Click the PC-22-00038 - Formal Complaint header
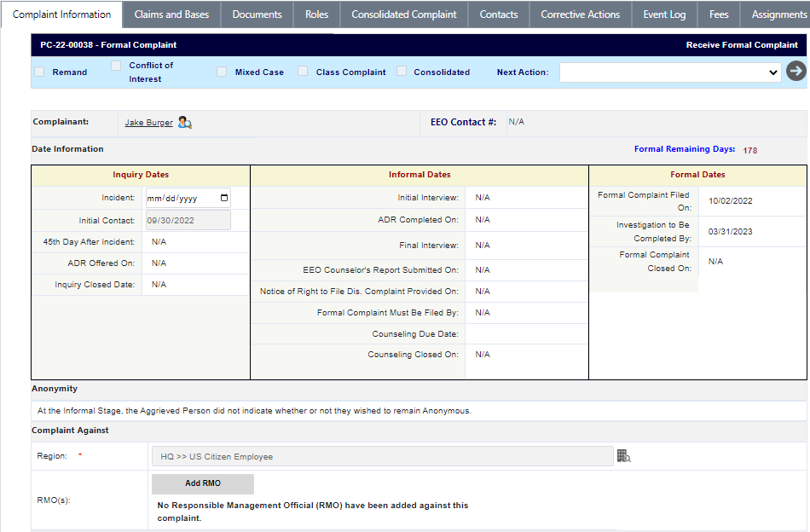The image size is (810, 532). (108, 45)
